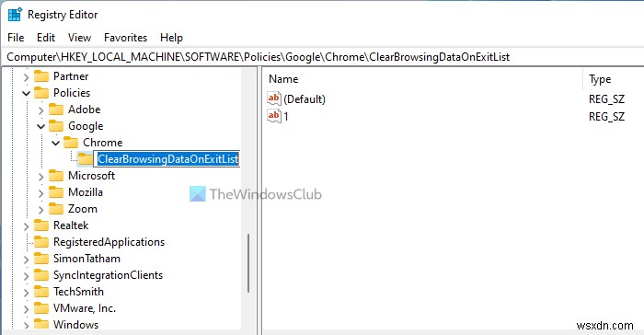Click the SimonTatham folder icon
644x335 pixels.
[x=41, y=259]
